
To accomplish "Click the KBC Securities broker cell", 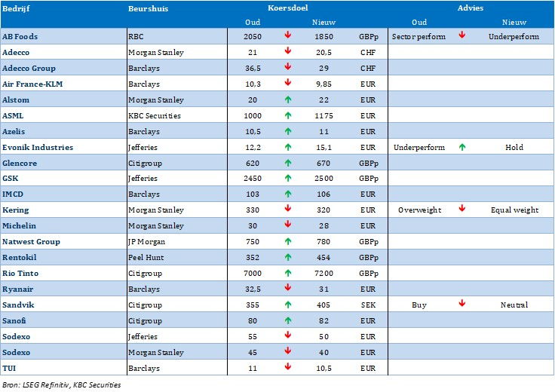I will 157,115.
